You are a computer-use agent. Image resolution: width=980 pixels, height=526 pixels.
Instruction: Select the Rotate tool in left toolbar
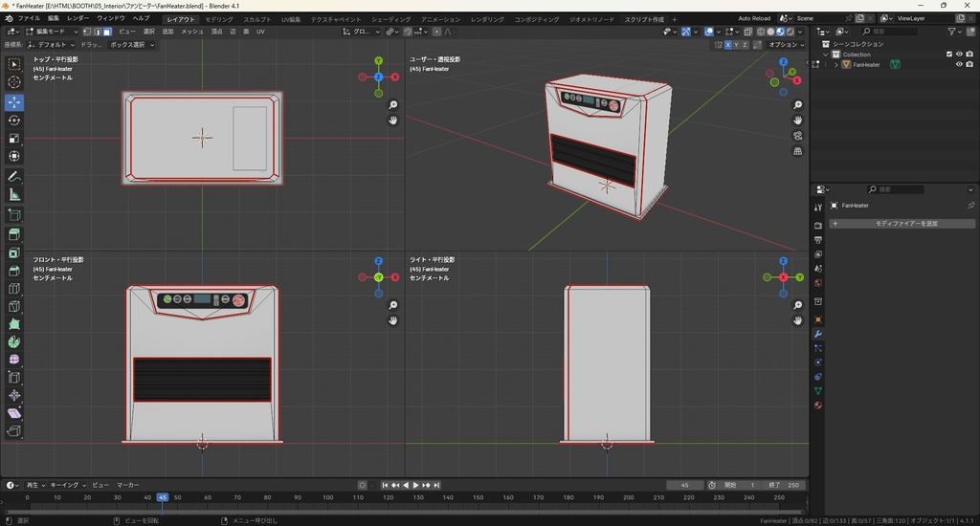(x=14, y=121)
